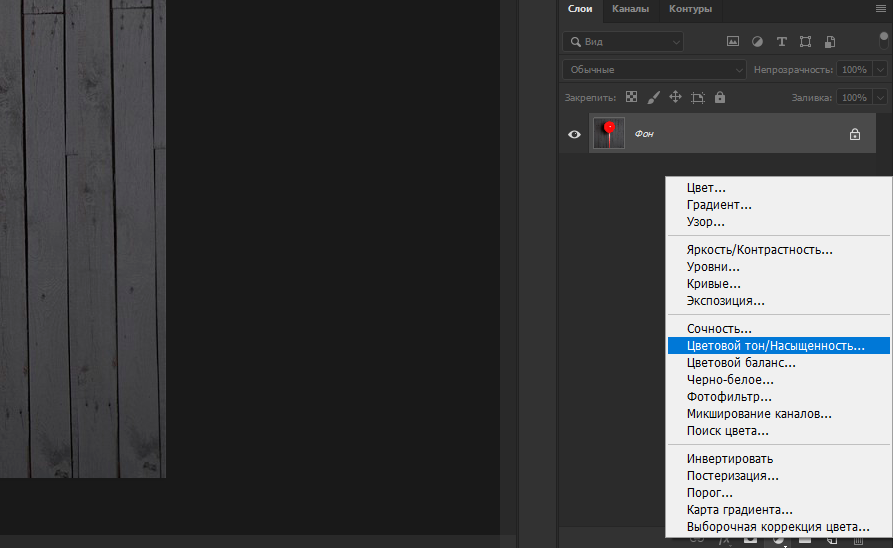
Task: Choose Порог... adjustment
Action: pyautogui.click(x=779, y=493)
